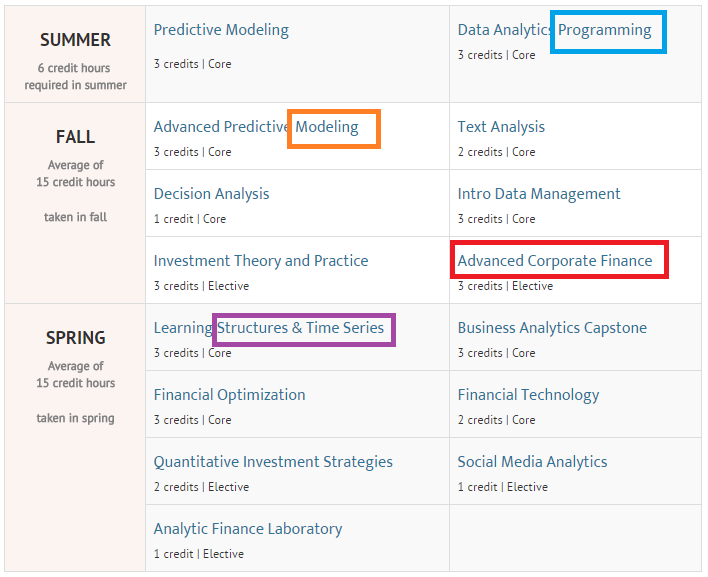Screen dimensions: 708x577
Task: Select the Financial Technology course link
Action: coord(528,395)
